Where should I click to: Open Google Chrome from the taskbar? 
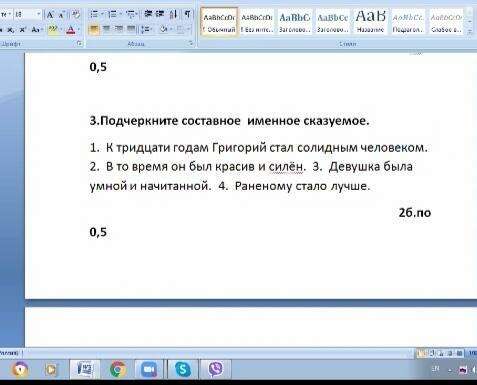pos(117,369)
